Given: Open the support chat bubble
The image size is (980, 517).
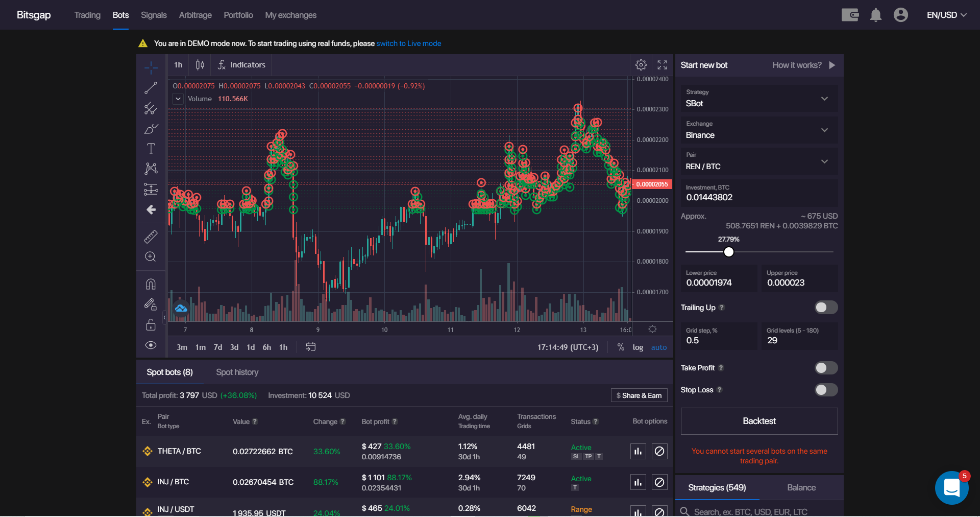Looking at the screenshot, I should tap(951, 488).
